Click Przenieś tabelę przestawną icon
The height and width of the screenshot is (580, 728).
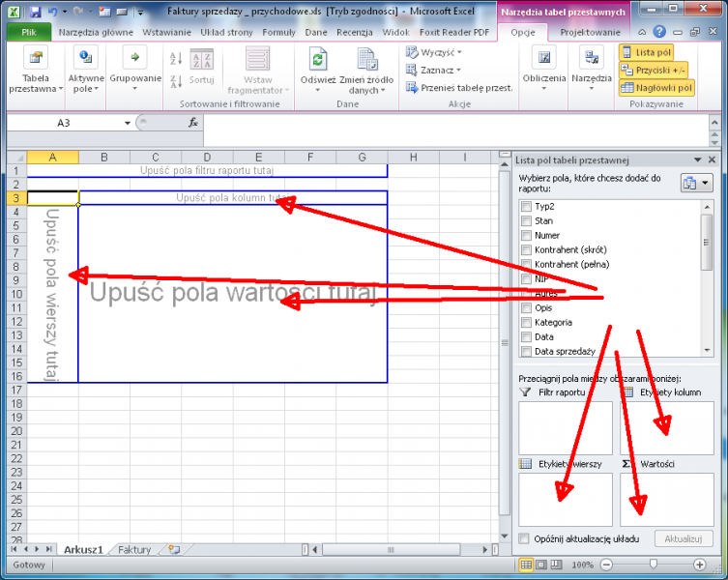(413, 87)
